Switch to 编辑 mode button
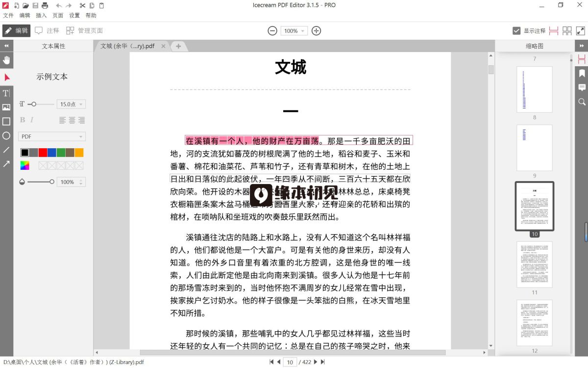This screenshot has width=588, height=368. (16, 31)
